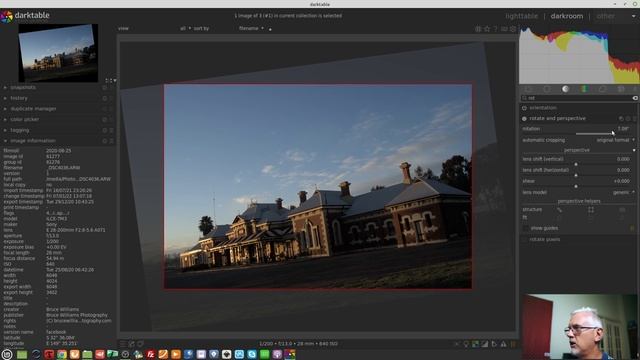Click reset icon on color picker panel
640x360 pixels.
(105, 120)
